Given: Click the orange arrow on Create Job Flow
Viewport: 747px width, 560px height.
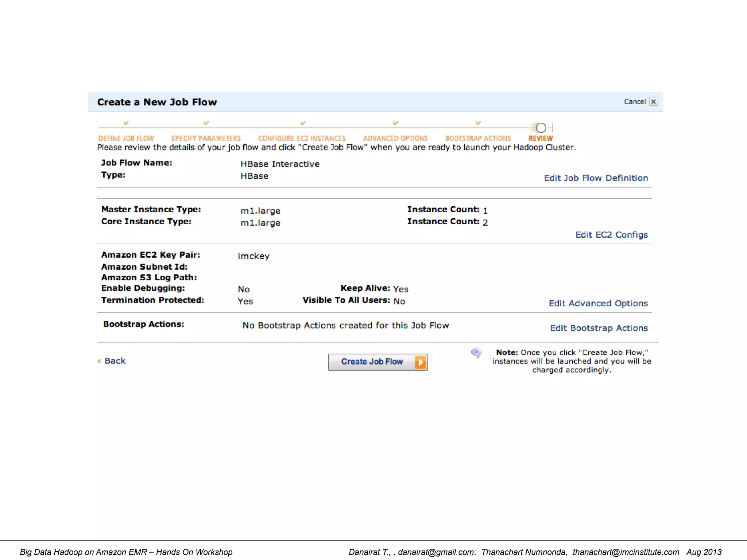Looking at the screenshot, I should coord(421,362).
